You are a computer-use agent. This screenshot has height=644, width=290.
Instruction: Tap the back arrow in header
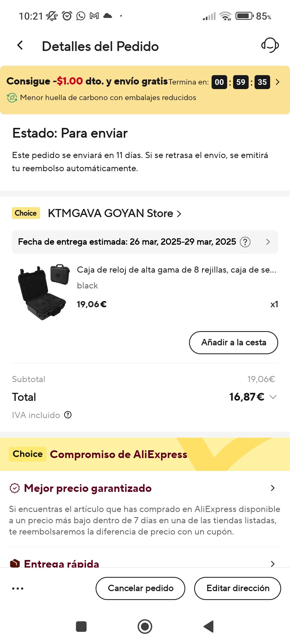tap(20, 46)
